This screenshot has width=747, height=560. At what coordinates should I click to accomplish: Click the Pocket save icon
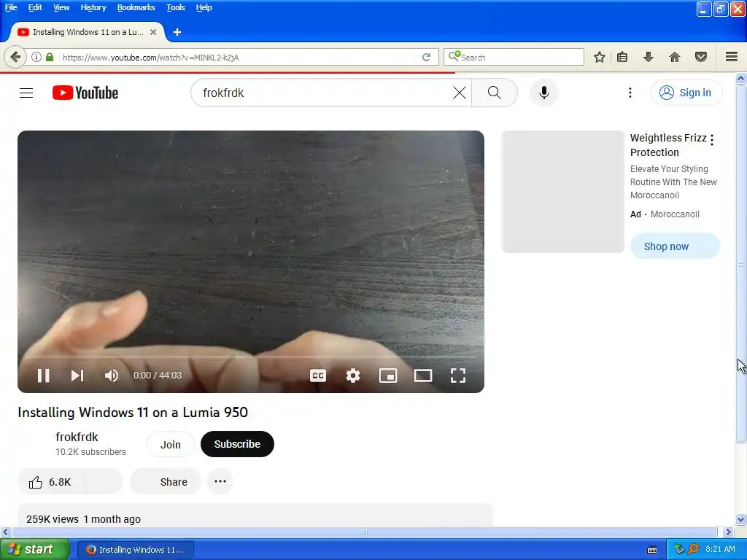click(x=701, y=57)
